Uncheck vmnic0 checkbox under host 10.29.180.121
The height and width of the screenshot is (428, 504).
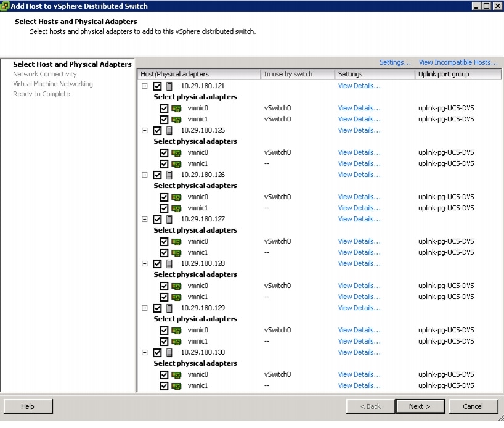pyautogui.click(x=164, y=109)
